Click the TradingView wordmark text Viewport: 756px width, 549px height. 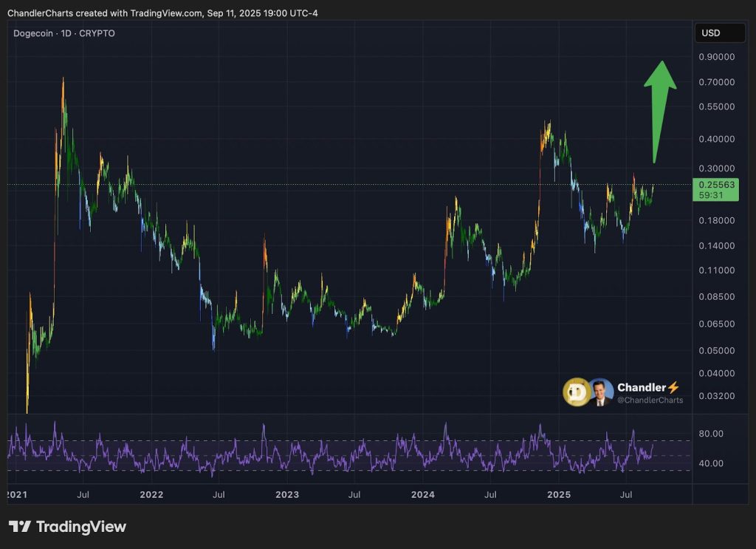(x=81, y=527)
